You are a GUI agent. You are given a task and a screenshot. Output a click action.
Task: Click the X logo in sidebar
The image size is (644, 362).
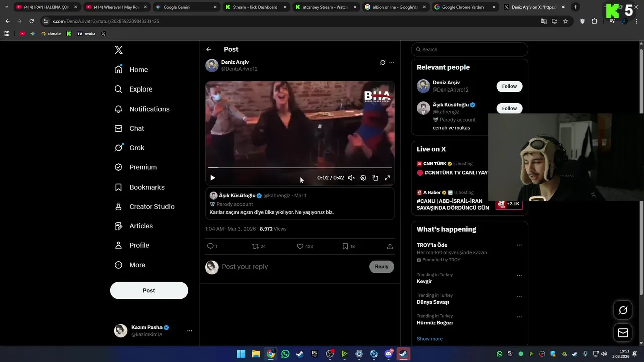[x=119, y=50]
